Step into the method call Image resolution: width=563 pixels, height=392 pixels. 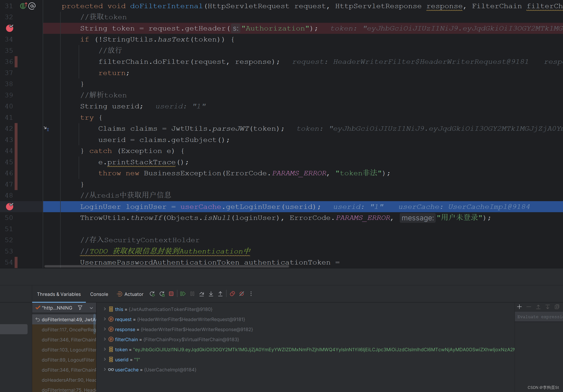tap(211, 294)
